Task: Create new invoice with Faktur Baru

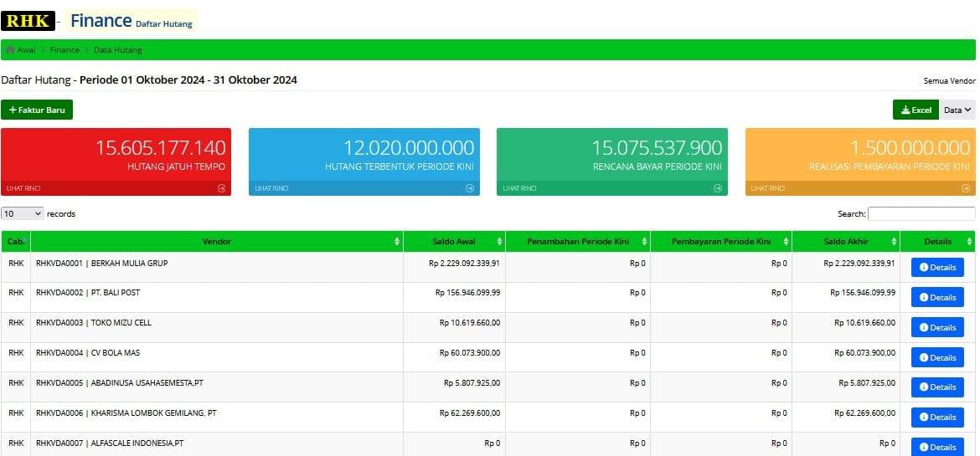Action: tap(37, 110)
